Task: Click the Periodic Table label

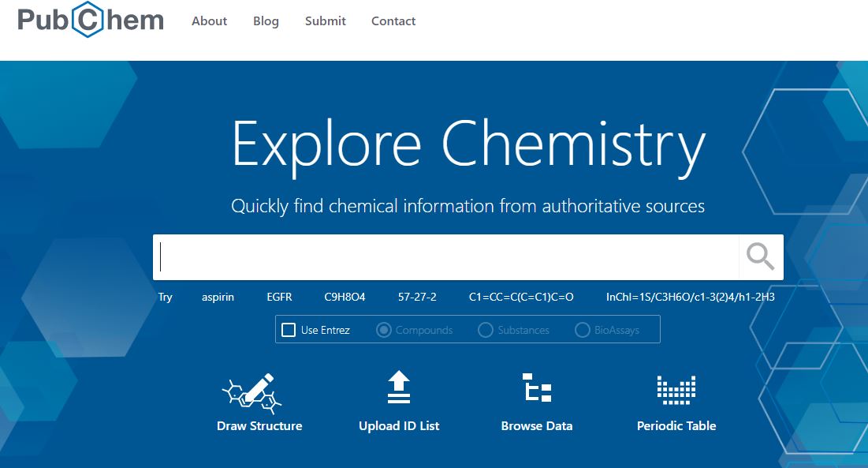Action: tap(676, 426)
